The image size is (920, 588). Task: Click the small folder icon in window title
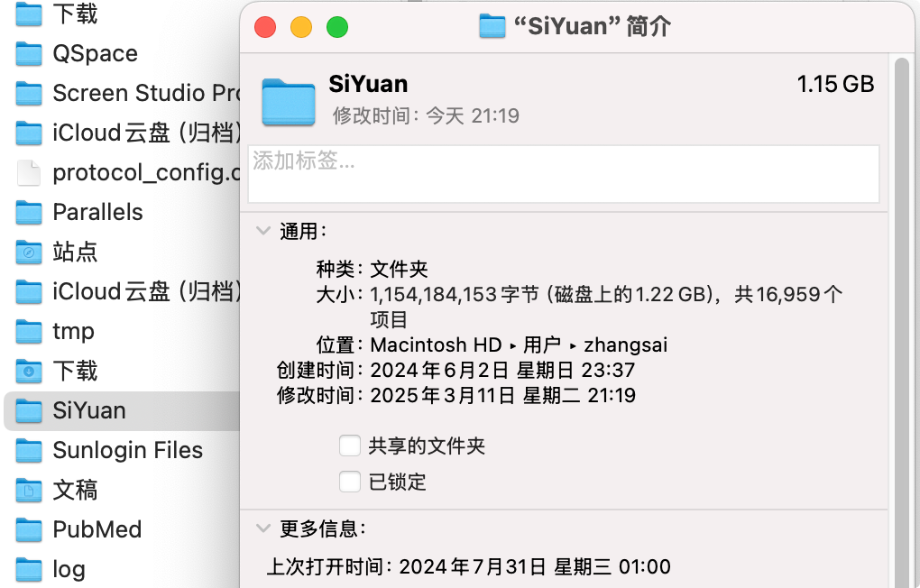[492, 27]
